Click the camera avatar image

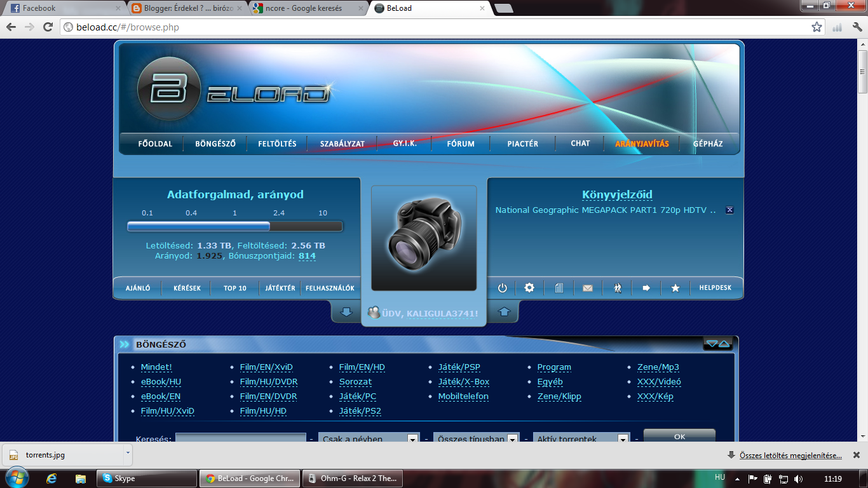tap(424, 238)
